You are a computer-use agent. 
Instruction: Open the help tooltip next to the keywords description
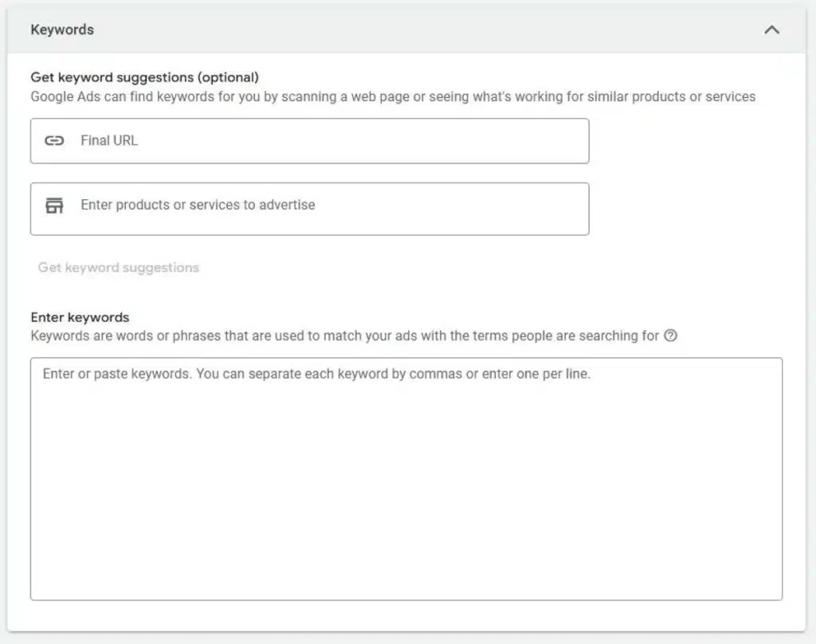click(670, 336)
